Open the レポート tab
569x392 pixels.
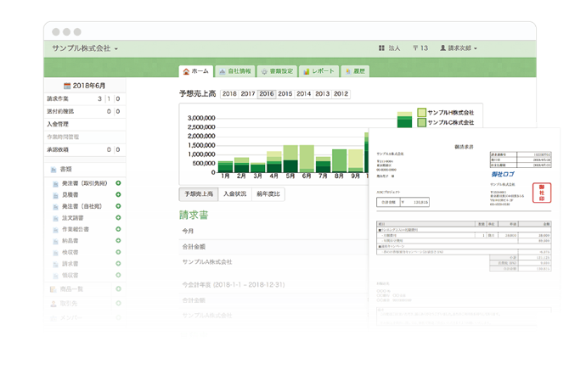319,71
